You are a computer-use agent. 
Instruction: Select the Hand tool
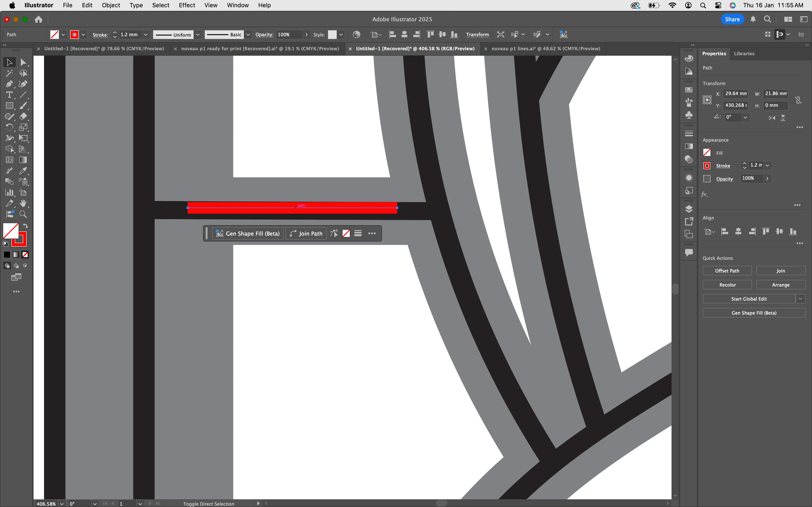click(x=23, y=203)
